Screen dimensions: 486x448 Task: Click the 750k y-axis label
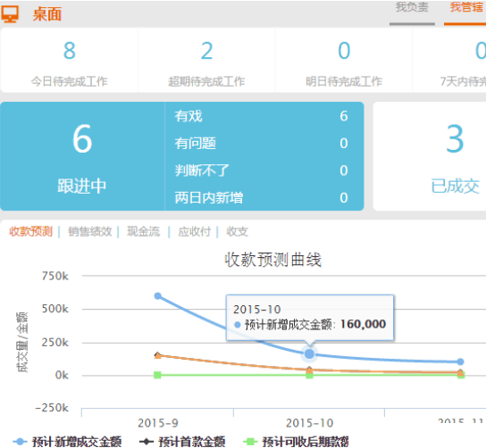point(55,276)
